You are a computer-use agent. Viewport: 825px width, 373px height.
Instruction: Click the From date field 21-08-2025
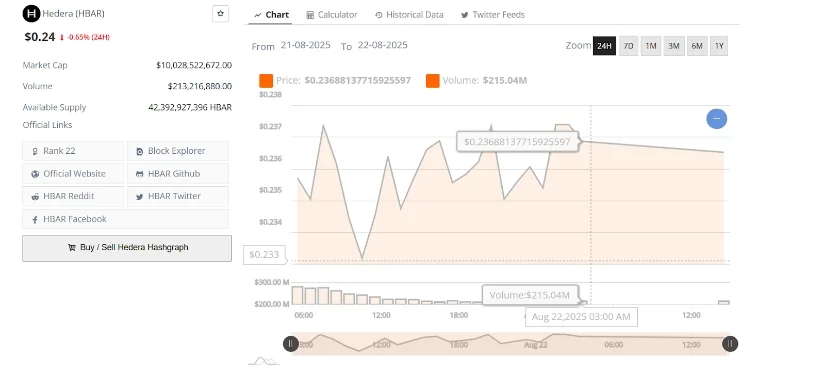coord(306,45)
